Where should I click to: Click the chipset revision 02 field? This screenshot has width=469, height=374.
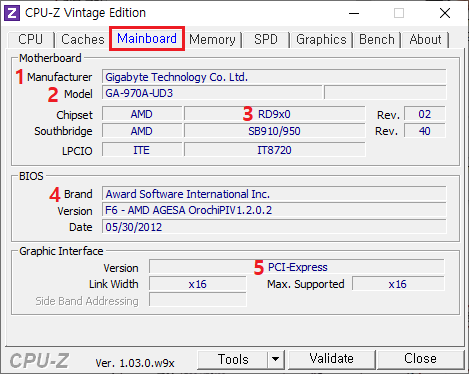click(425, 114)
